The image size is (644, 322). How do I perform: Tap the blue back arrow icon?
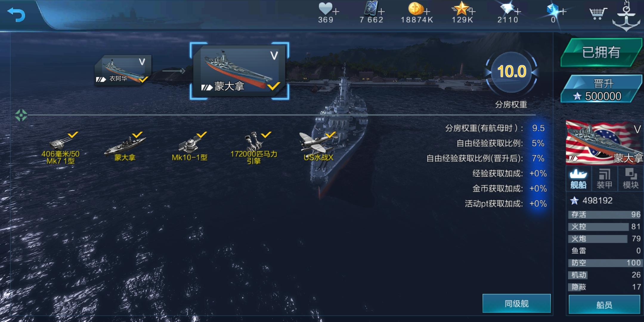click(16, 14)
